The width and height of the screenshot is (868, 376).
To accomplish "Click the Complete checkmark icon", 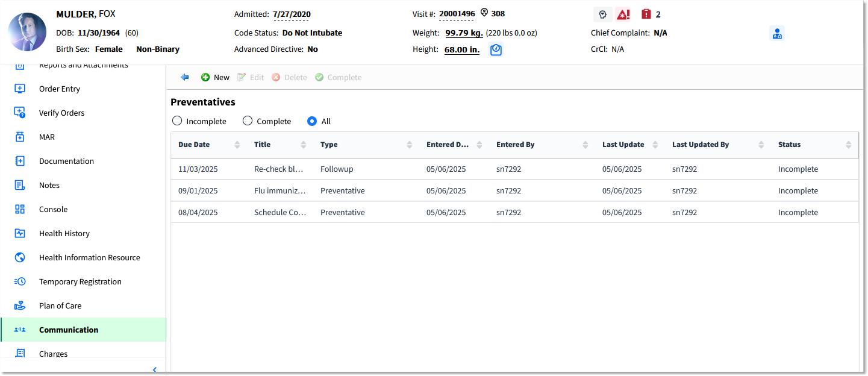I will pos(319,77).
